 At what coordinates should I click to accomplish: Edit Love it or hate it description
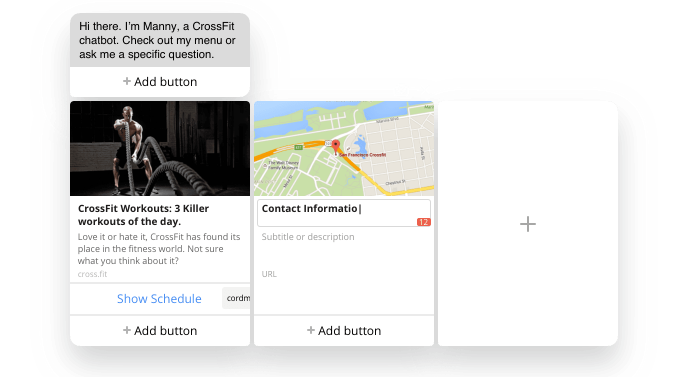(159, 249)
